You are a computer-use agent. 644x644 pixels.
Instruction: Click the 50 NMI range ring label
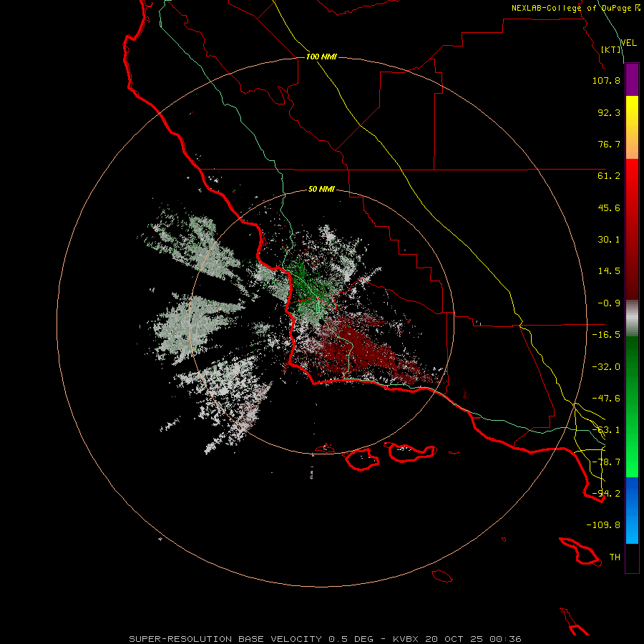click(321, 190)
